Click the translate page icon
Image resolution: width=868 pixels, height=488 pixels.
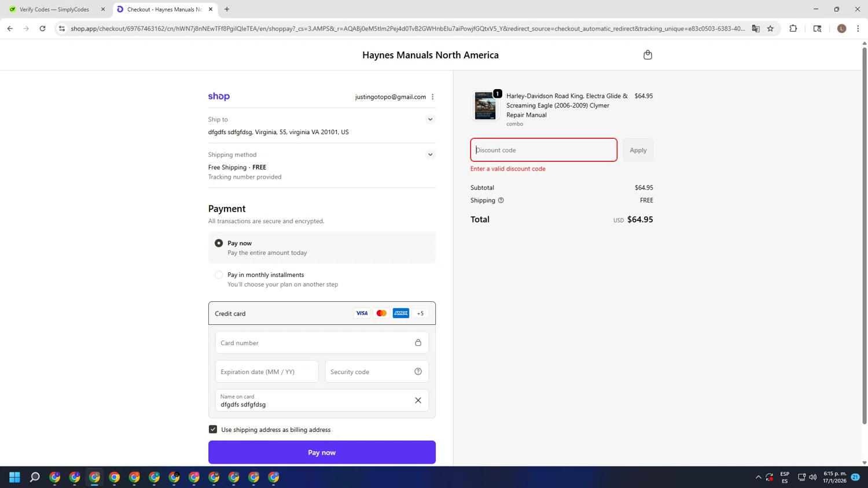tap(756, 28)
